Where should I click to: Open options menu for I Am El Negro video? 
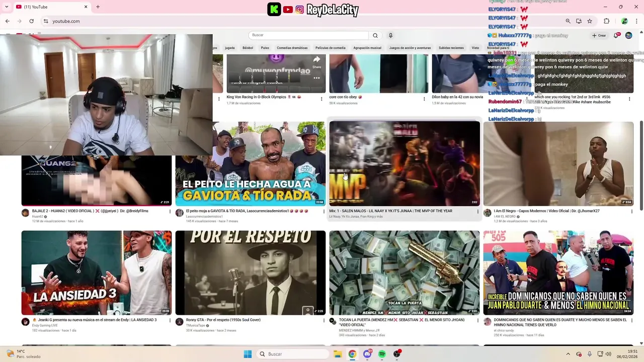pos(631,212)
